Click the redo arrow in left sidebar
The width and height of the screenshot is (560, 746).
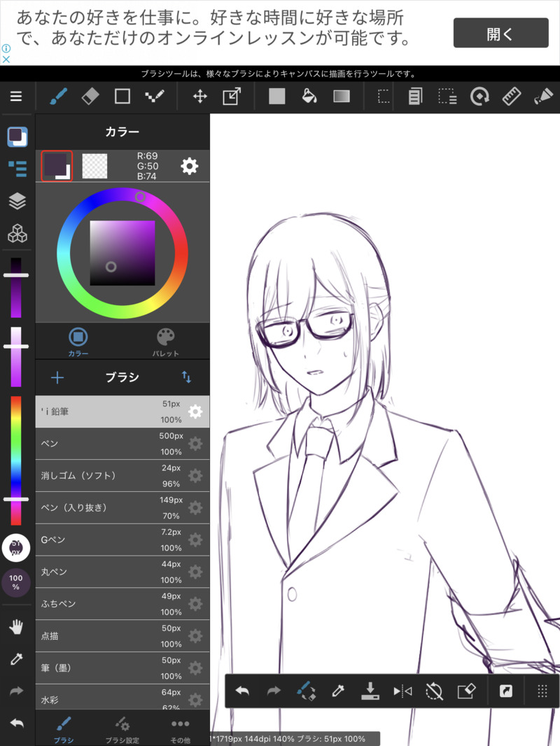pyautogui.click(x=16, y=691)
